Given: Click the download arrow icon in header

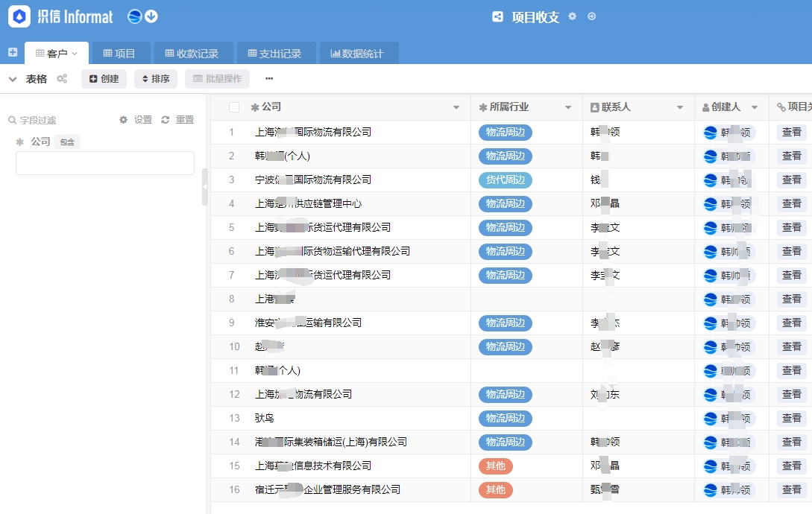Looking at the screenshot, I should point(151,16).
